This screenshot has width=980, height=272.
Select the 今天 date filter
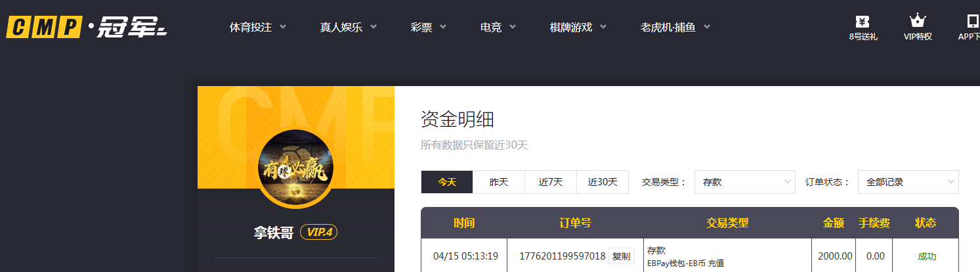click(447, 182)
